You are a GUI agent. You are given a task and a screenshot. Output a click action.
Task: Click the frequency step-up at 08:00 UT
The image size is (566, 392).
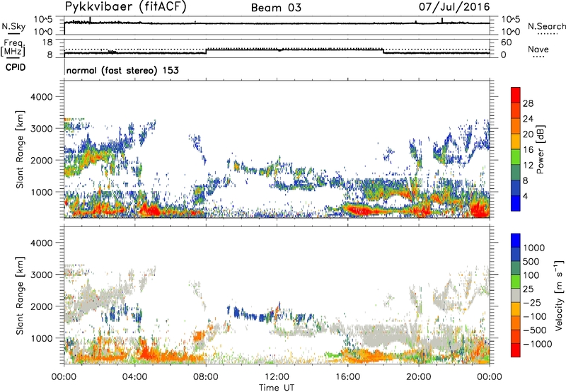pos(206,51)
